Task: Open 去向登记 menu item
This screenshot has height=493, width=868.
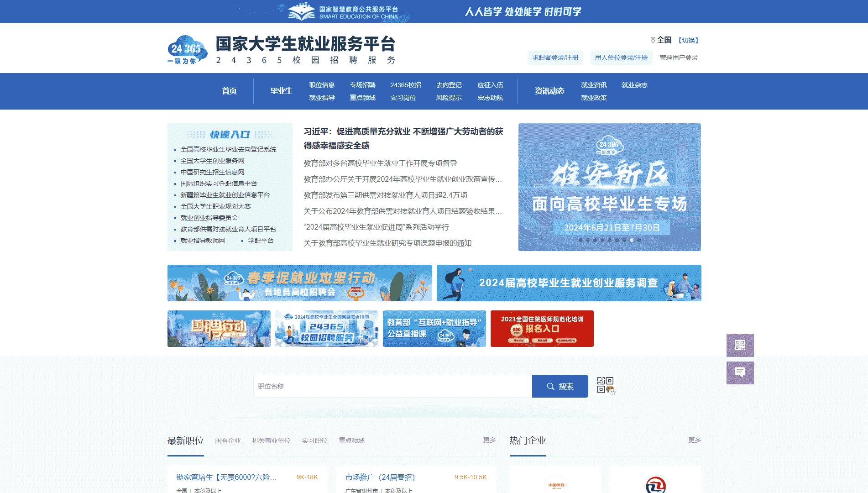Action: point(449,85)
